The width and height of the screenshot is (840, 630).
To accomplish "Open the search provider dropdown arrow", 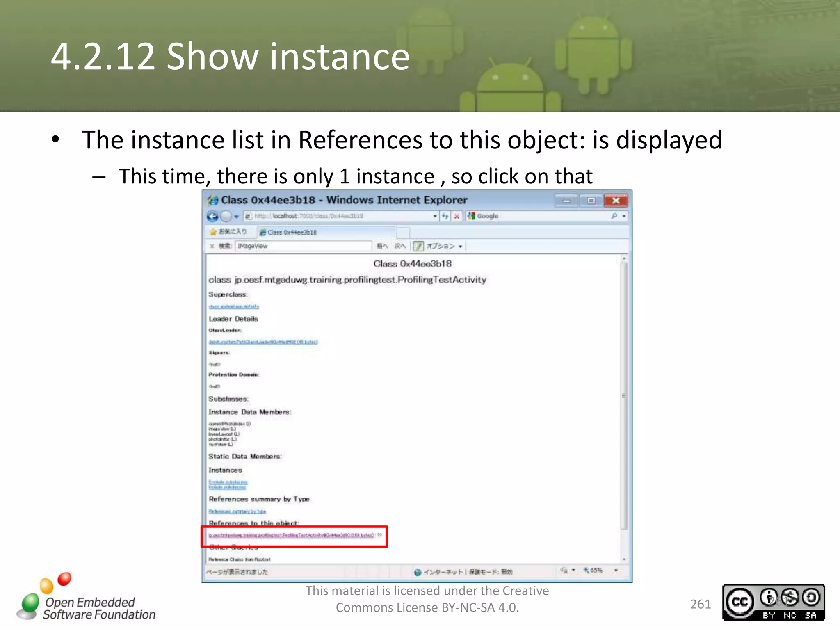I will point(624,216).
